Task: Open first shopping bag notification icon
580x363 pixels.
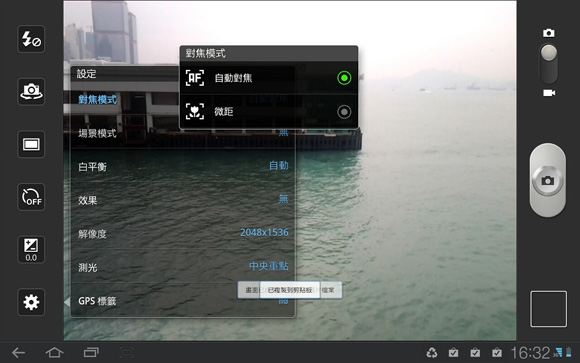Action: (x=453, y=353)
